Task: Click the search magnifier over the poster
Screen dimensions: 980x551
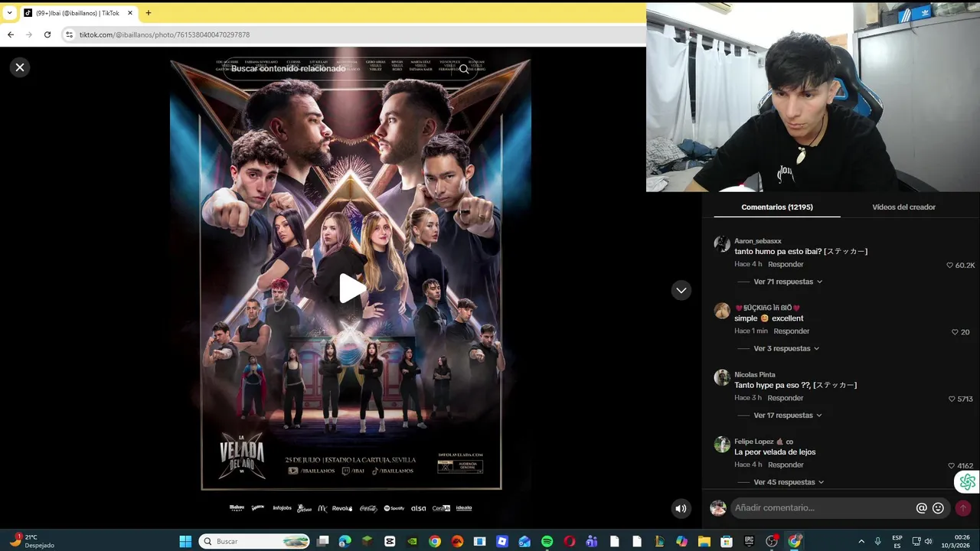Action: coord(464,69)
